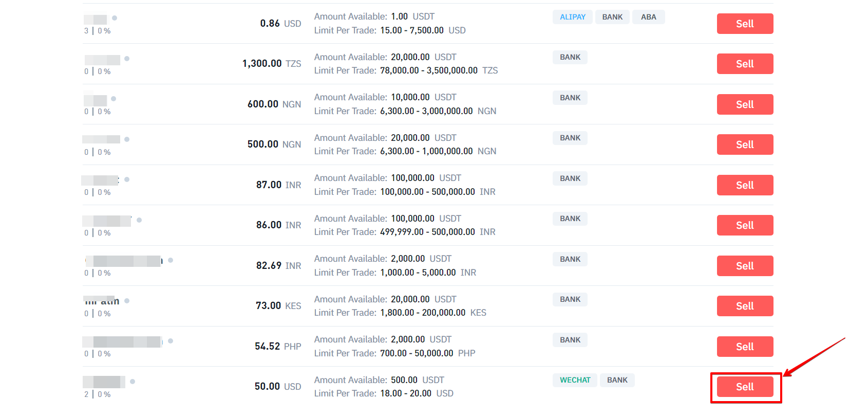The height and width of the screenshot is (416, 868).
Task: Click Sell on the 0.86 USD offer
Action: 745,24
